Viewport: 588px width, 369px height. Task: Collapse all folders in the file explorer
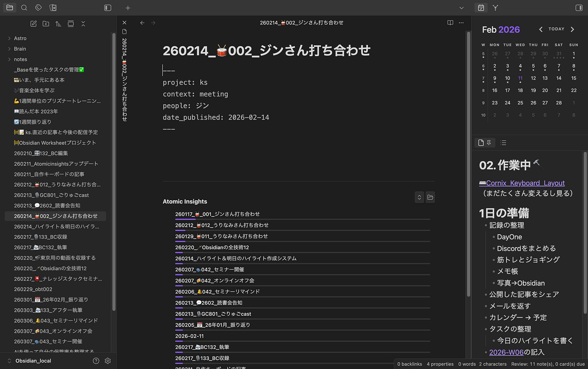tap(83, 23)
